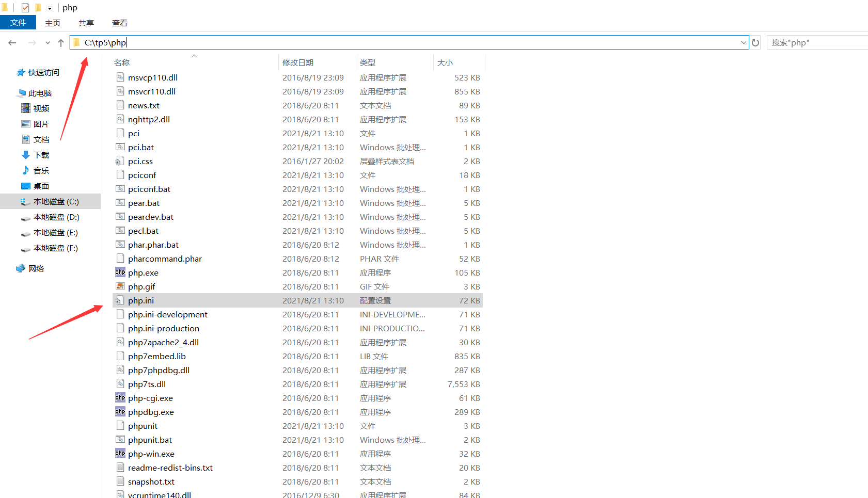
Task: Switch to the 共享 tab
Action: point(86,23)
